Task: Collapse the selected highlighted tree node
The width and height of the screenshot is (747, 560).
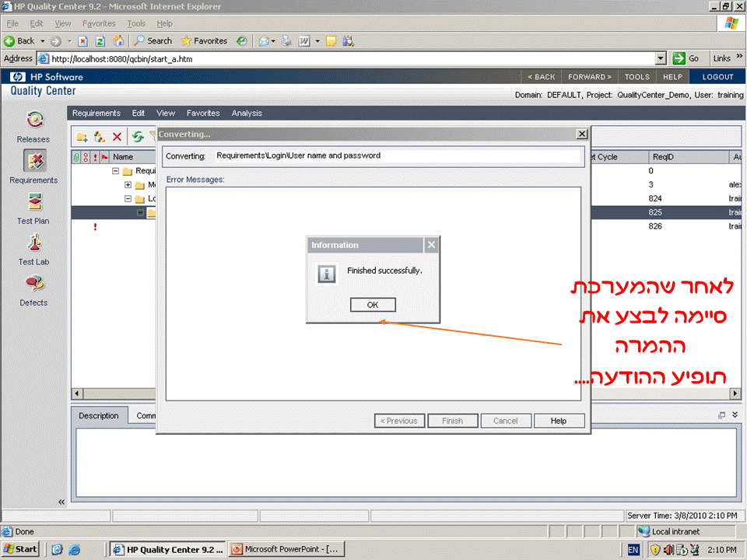Action: click(140, 212)
